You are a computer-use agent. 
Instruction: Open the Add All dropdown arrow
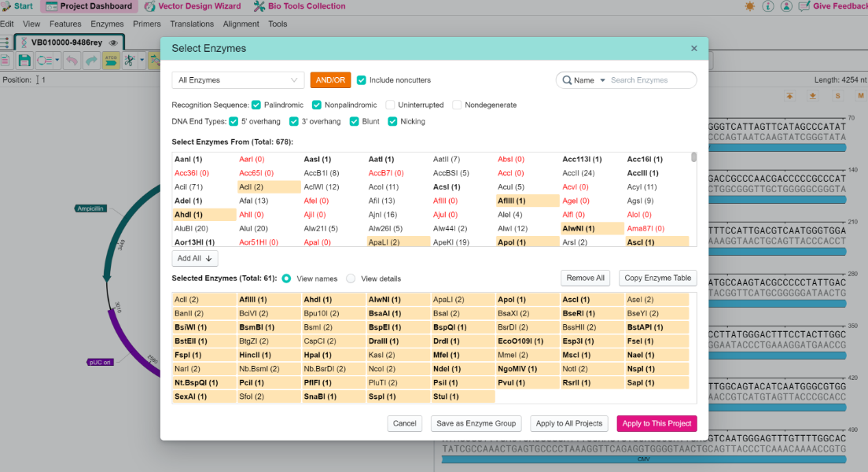click(x=208, y=258)
